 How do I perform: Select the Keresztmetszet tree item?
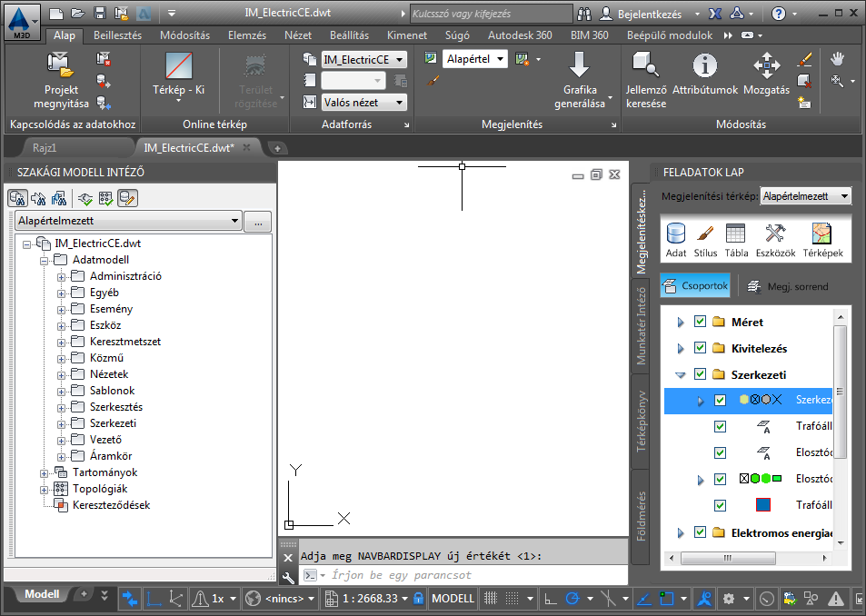click(125, 342)
